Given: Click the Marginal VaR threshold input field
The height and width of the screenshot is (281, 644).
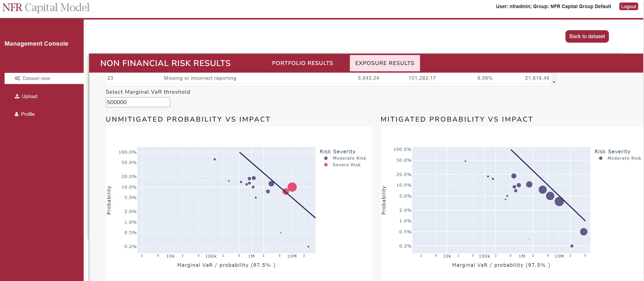Looking at the screenshot, I should point(138,102).
